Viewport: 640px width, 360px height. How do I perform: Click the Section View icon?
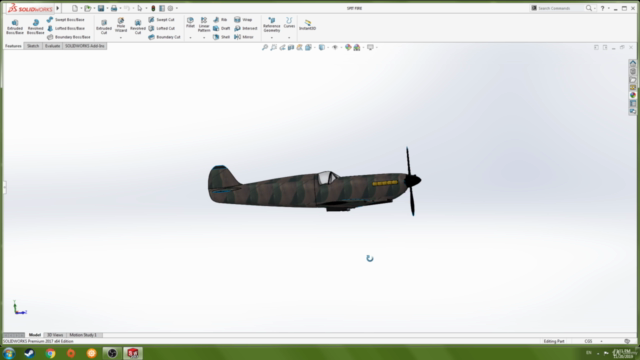tap(291, 47)
